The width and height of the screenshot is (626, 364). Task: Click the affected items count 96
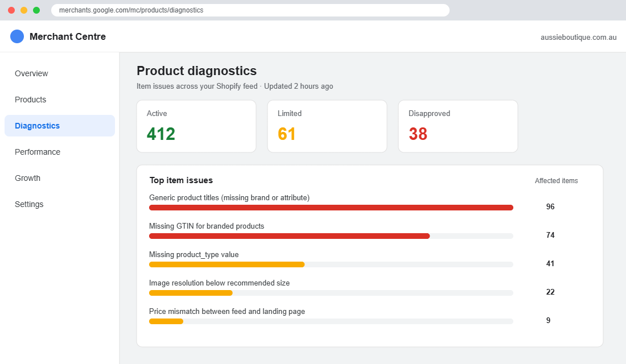[550, 207]
